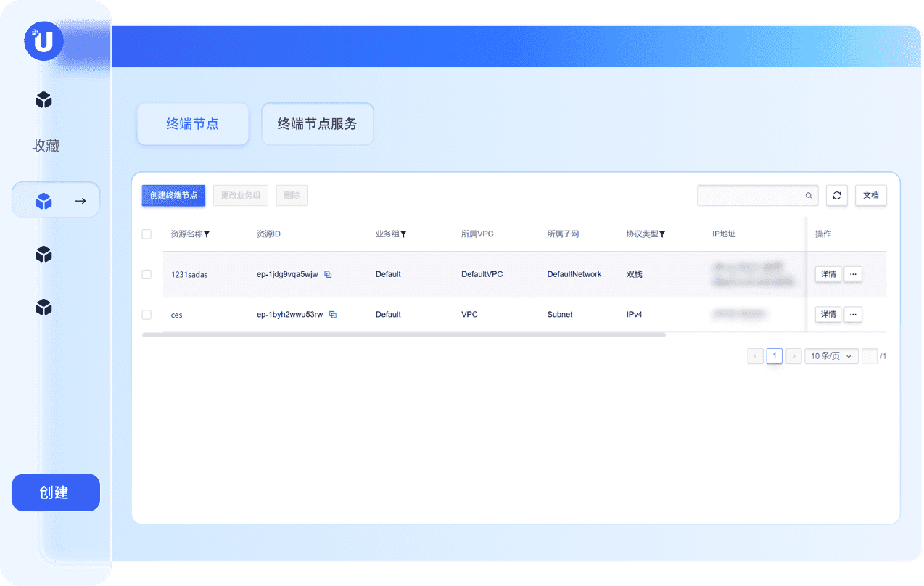Image resolution: width=924 pixels, height=586 pixels.
Task: Check the box for row ces
Action: coord(147,315)
